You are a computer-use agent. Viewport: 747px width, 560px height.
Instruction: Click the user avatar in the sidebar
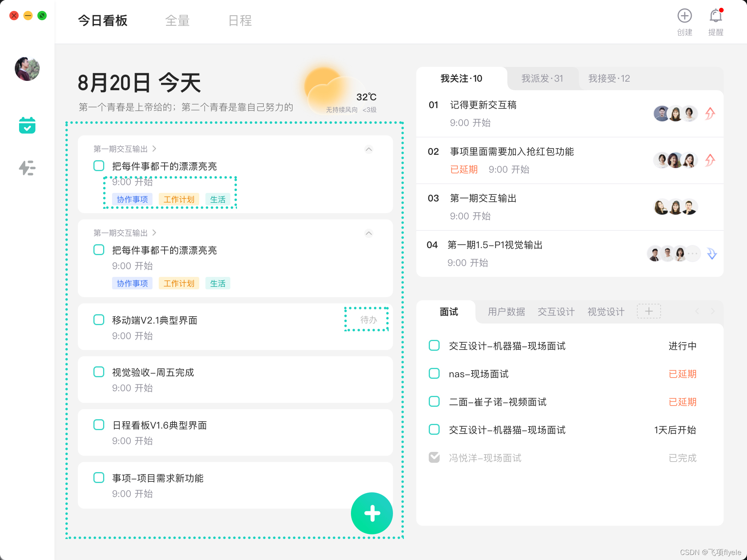point(27,68)
